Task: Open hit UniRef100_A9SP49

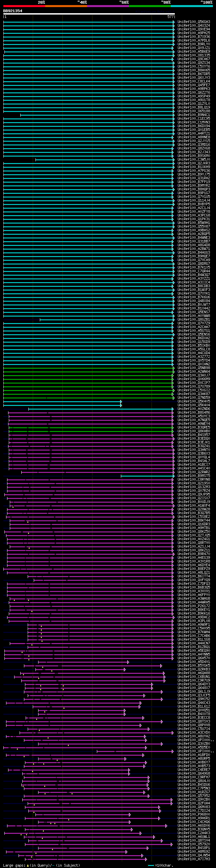Action: pos(194,96)
